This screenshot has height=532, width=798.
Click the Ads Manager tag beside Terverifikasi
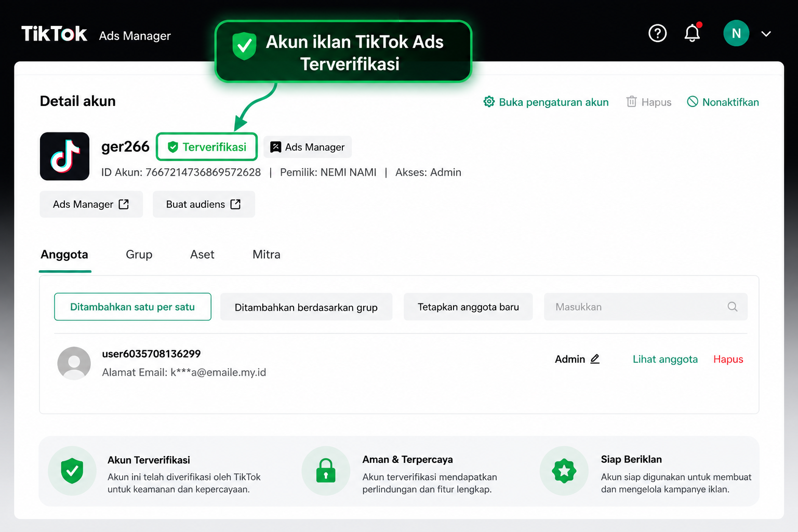[308, 147]
